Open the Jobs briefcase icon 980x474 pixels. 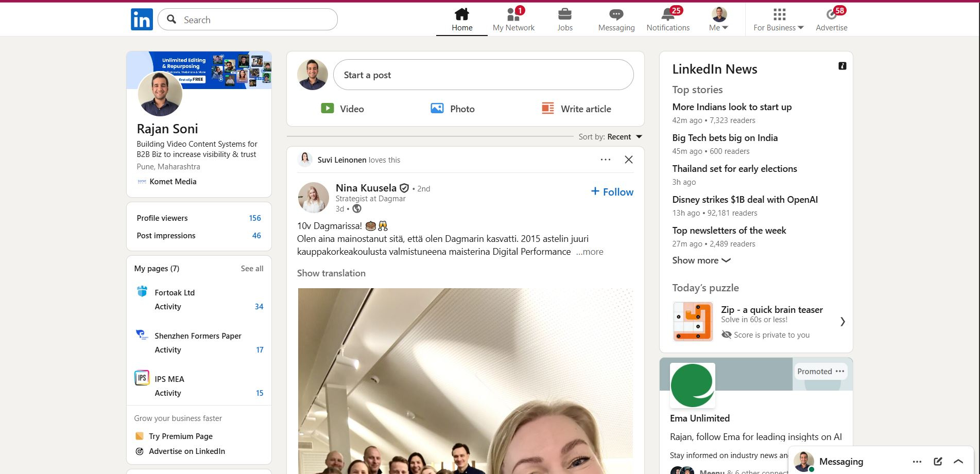(x=565, y=14)
